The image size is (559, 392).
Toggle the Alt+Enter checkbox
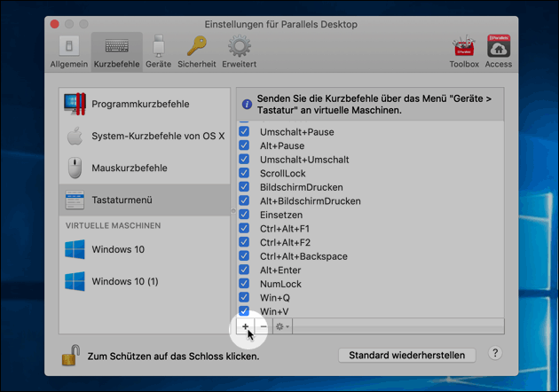pos(244,270)
